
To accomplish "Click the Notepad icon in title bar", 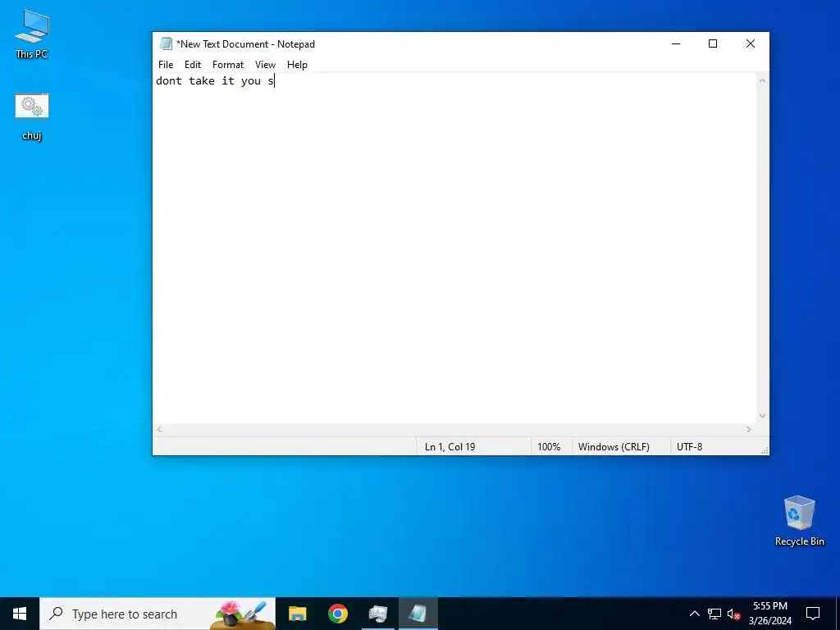I will pyautogui.click(x=166, y=44).
